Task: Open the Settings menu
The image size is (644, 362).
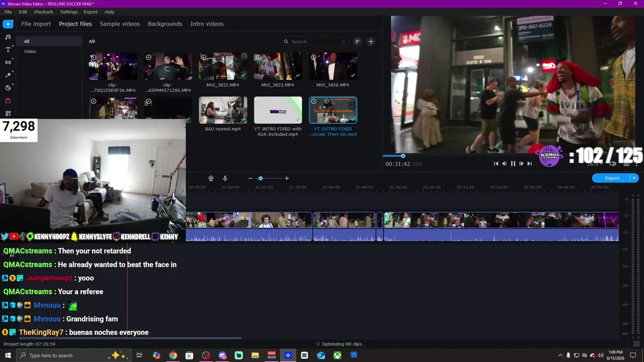Action: pyautogui.click(x=69, y=12)
